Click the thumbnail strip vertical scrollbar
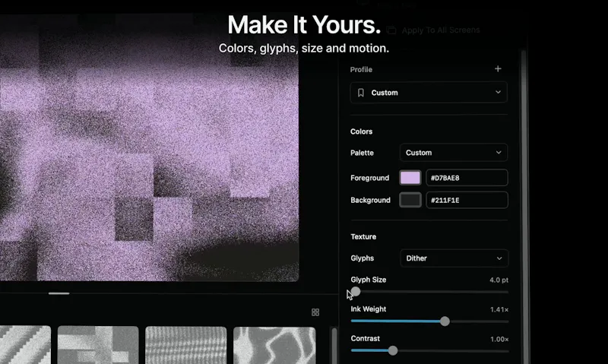This screenshot has height=364, width=608. pos(334,347)
